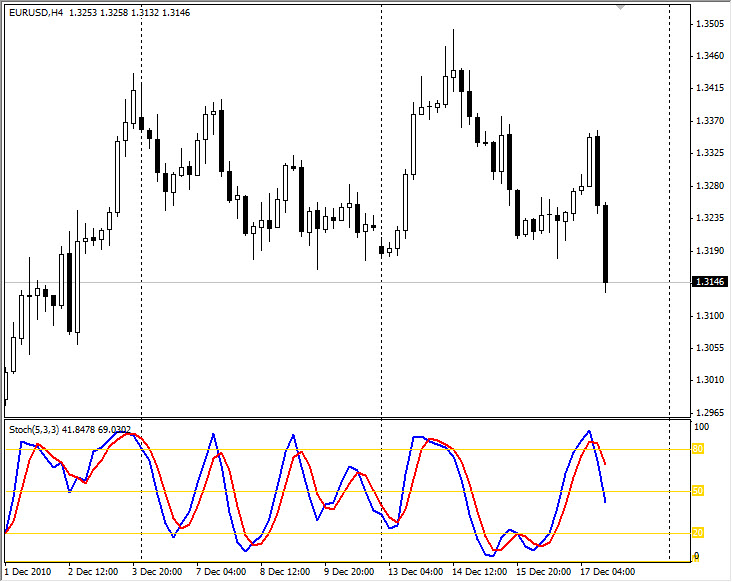Click the chart shift triangle marker

(x=620, y=7)
